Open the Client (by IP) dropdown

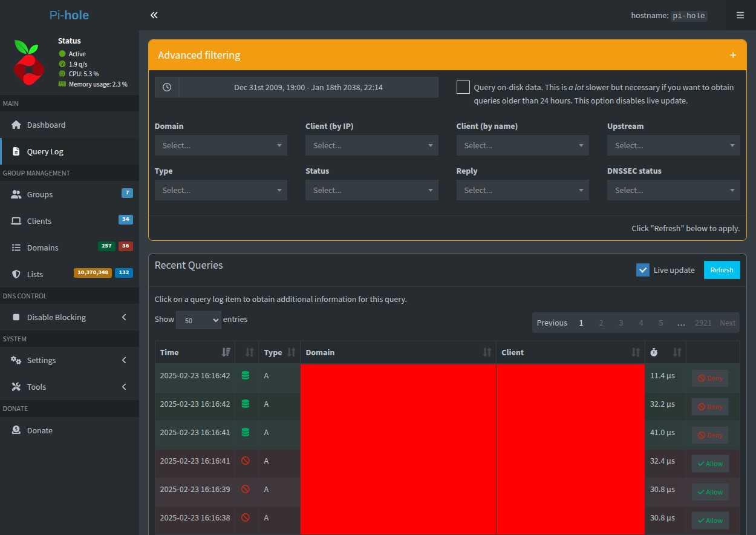[x=372, y=145]
